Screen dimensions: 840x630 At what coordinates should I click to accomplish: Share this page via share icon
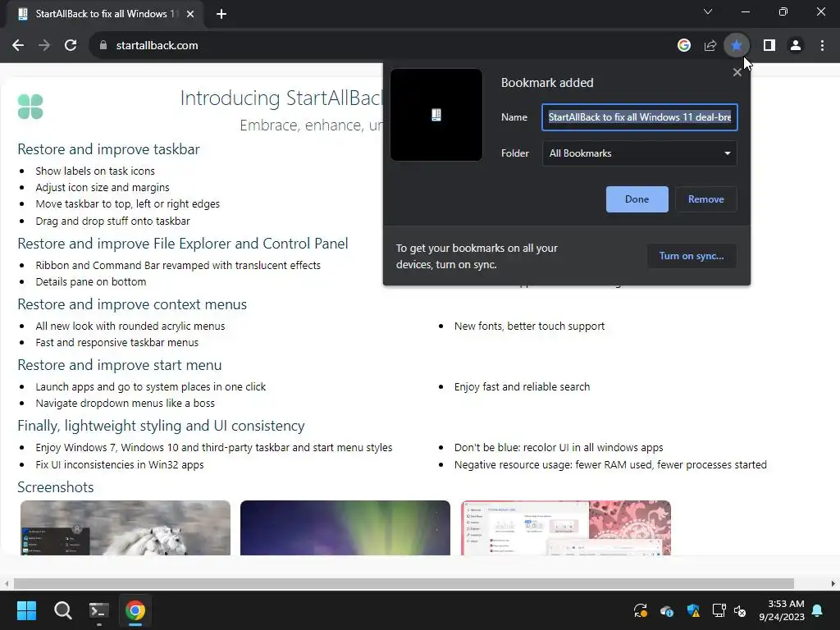click(x=710, y=46)
